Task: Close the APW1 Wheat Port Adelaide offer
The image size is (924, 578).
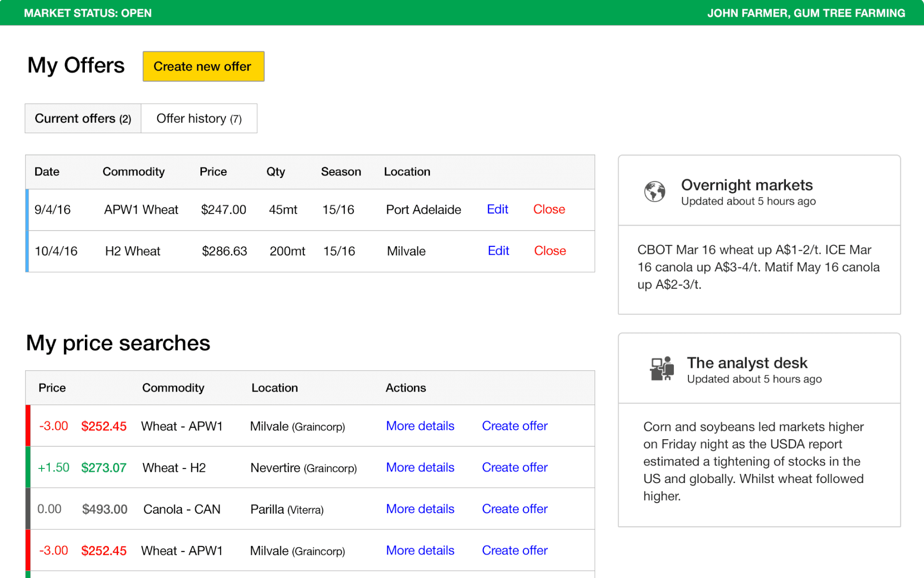Action: 549,209
